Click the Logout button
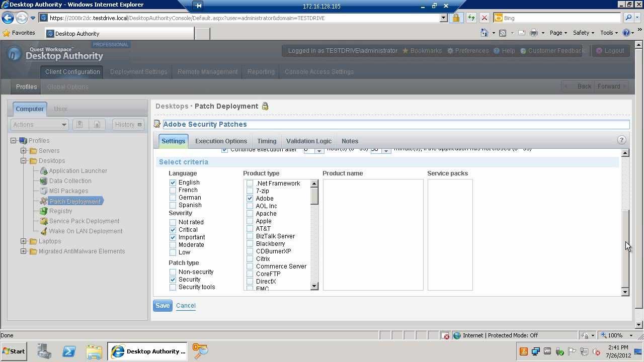644x362 pixels. point(610,51)
